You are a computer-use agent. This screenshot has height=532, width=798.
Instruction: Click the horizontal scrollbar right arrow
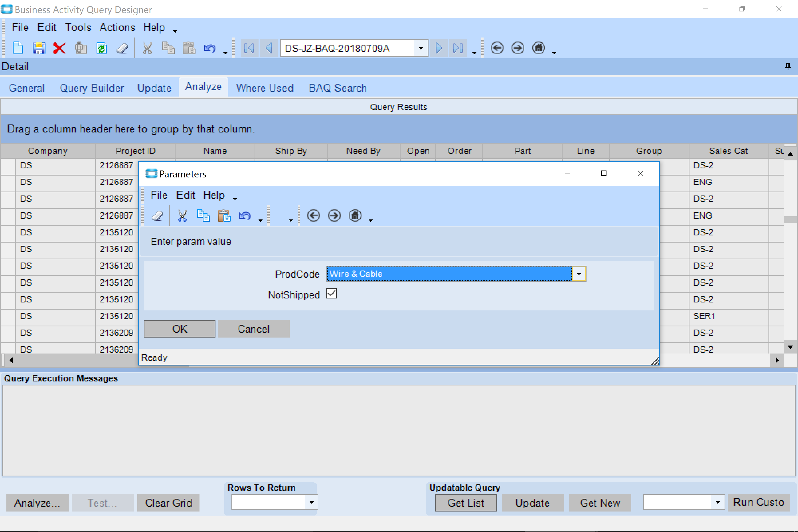coord(777,360)
